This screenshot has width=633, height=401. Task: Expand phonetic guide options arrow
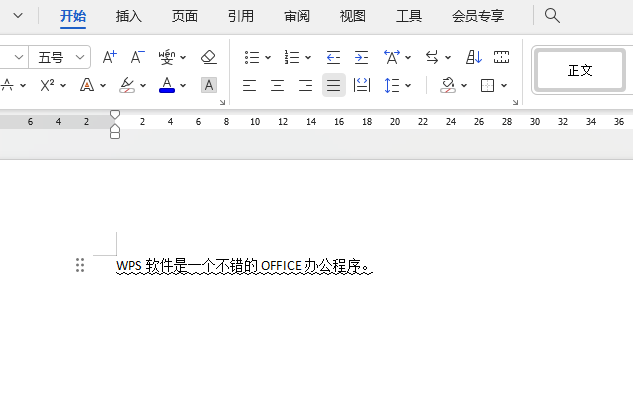click(183, 58)
